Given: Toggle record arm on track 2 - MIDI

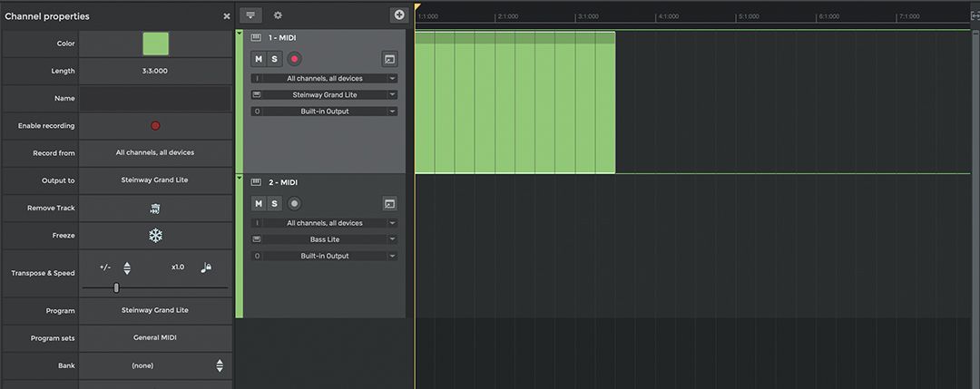Looking at the screenshot, I should point(294,203).
